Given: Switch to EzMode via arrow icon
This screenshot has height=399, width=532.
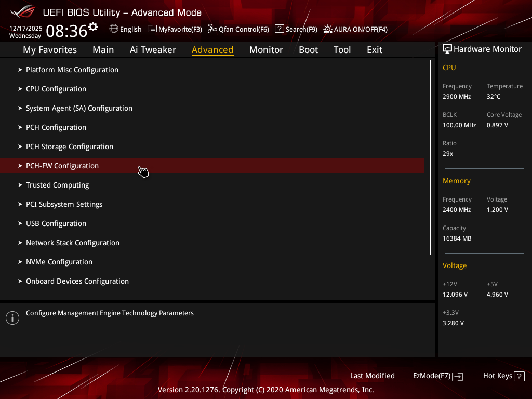Looking at the screenshot, I should 458,376.
